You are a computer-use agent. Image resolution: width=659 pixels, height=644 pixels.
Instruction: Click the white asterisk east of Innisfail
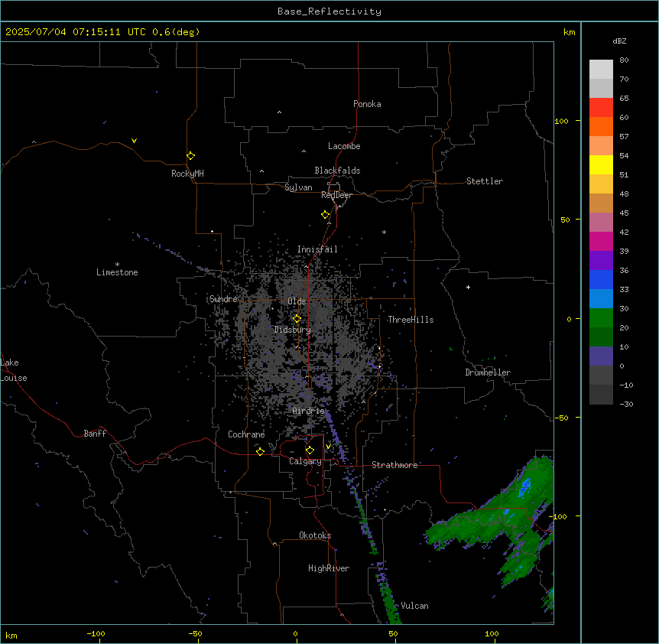[384, 232]
